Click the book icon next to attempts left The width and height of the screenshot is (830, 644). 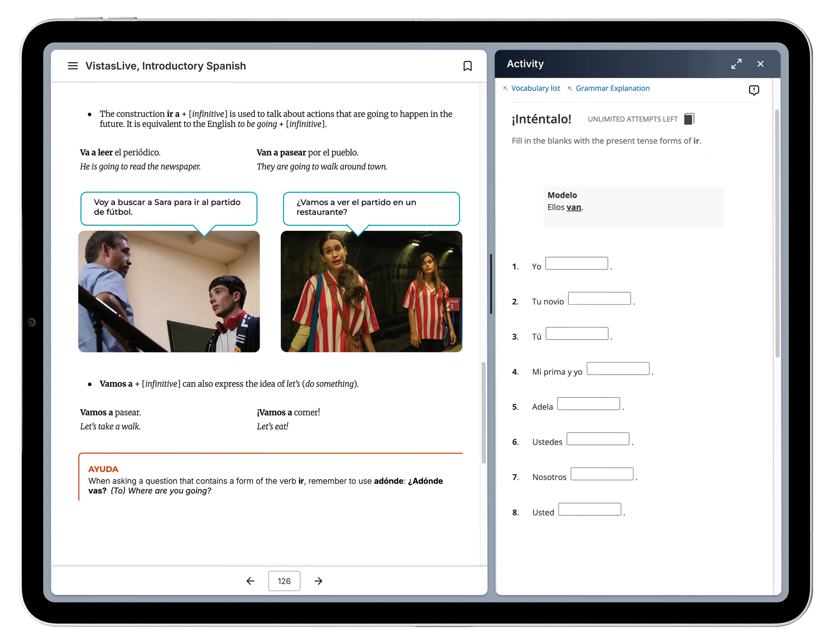pos(689,119)
